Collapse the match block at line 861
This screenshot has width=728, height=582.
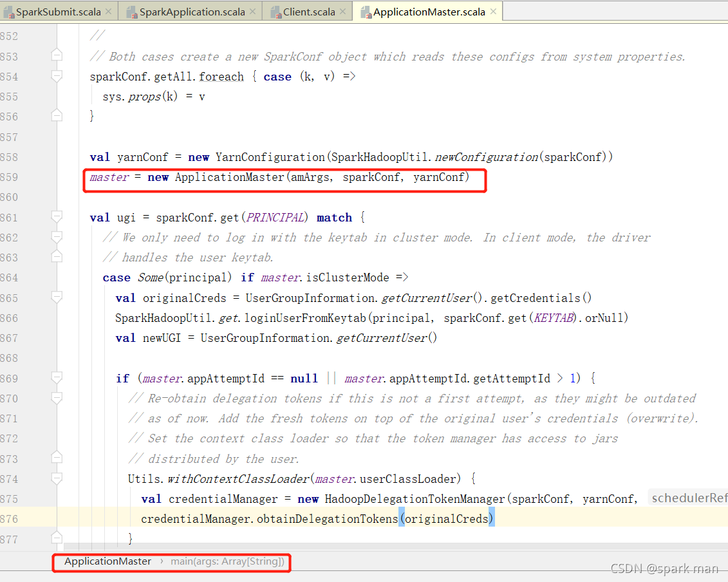[57, 217]
